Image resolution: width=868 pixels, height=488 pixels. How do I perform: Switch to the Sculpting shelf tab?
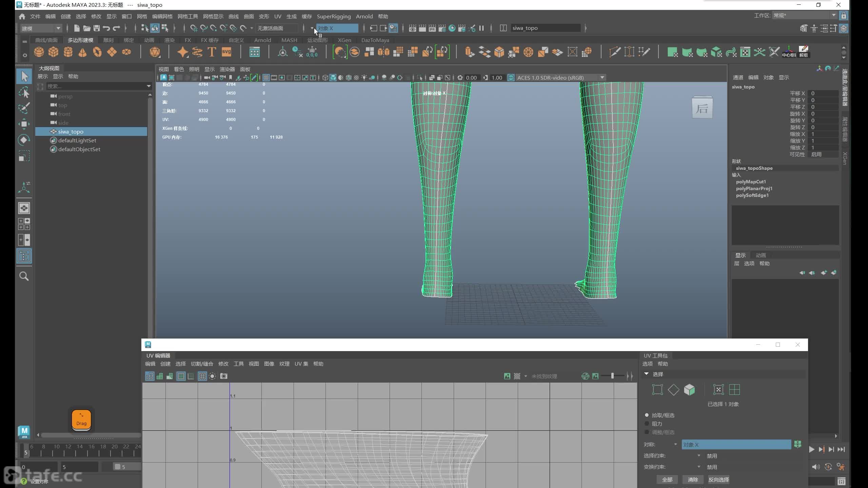click(108, 40)
